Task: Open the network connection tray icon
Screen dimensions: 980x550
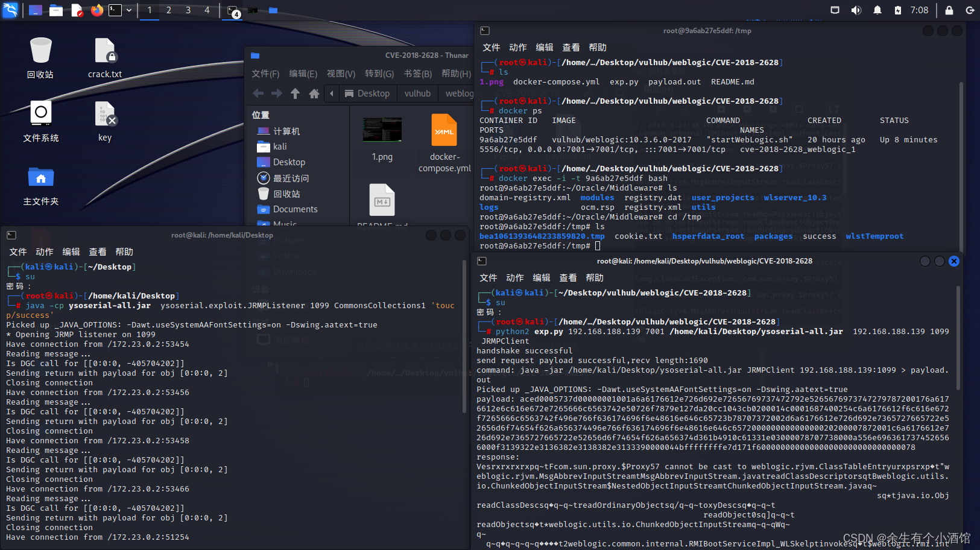Action: (x=835, y=10)
